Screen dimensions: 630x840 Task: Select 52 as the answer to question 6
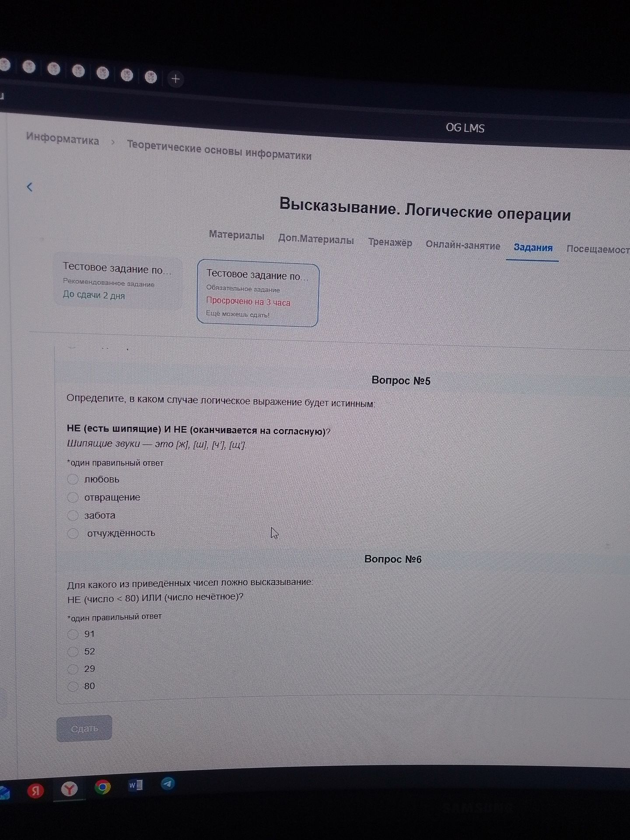[73, 651]
